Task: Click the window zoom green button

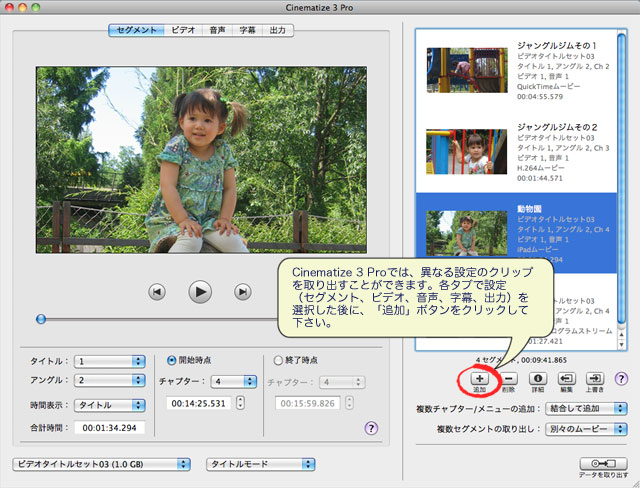Action: pos(36,7)
